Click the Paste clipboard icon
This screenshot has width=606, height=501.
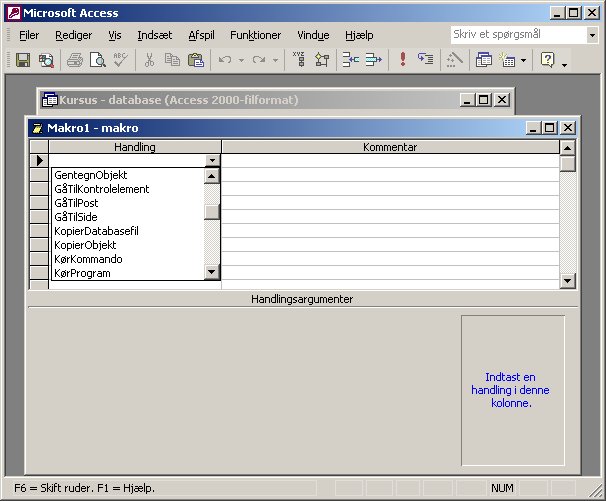click(x=196, y=60)
